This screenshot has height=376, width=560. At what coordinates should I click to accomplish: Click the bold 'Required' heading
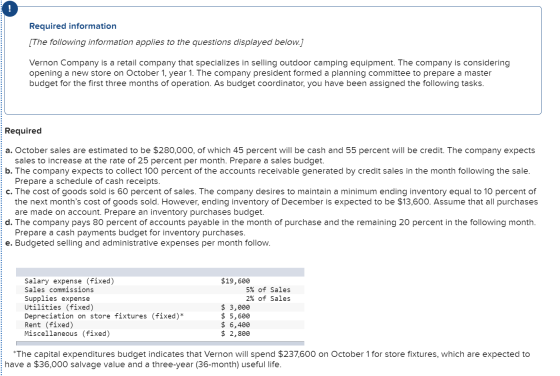[x=23, y=131]
